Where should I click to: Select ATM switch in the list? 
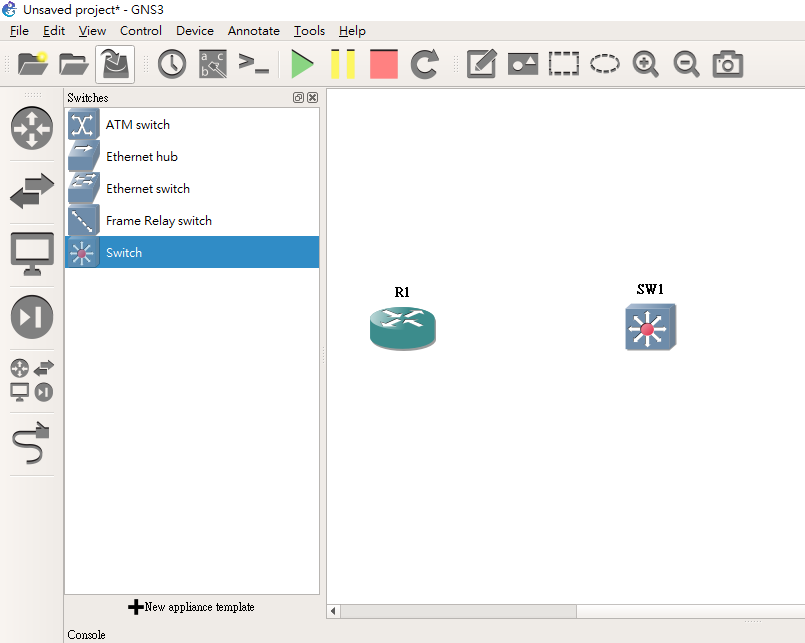click(192, 124)
